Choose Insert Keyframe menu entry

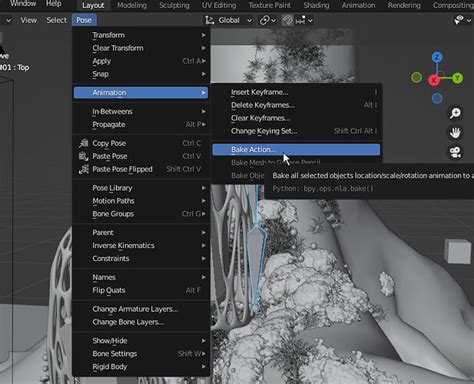296,92
